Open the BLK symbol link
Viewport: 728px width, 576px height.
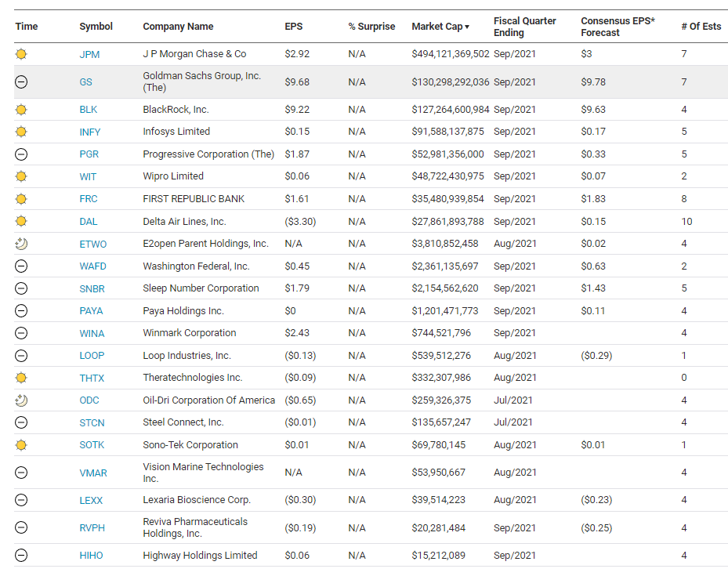point(89,110)
